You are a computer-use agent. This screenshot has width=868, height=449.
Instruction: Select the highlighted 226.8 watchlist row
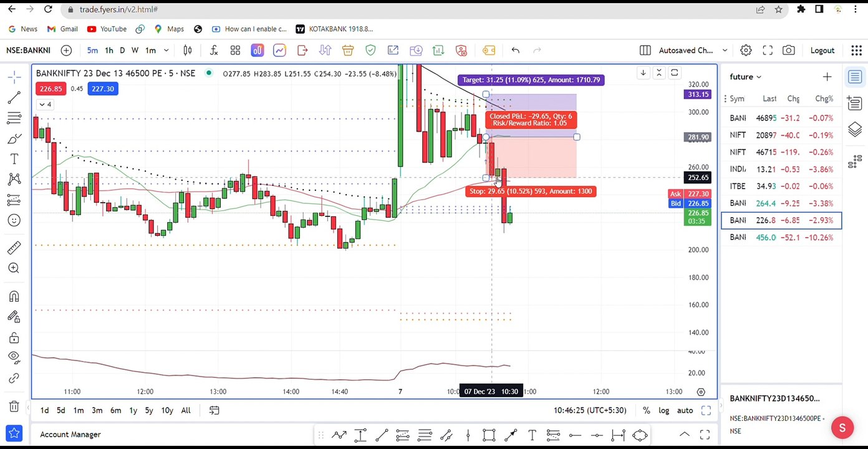781,220
